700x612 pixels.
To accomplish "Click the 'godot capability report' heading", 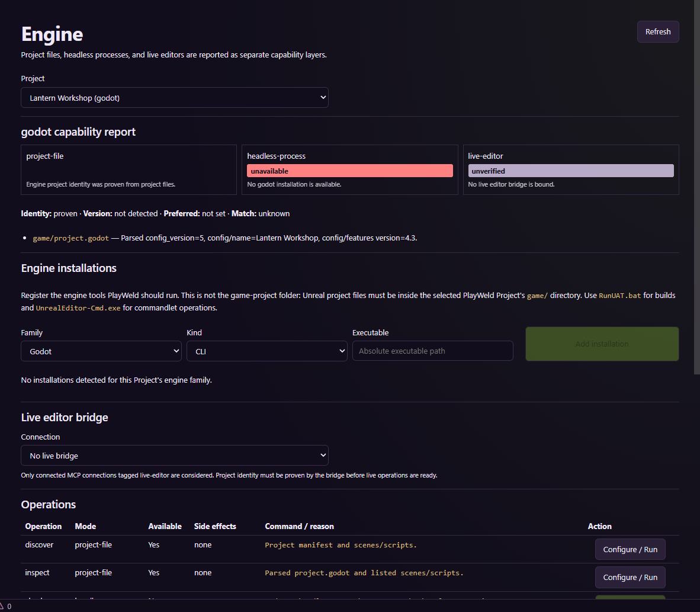I will click(78, 132).
